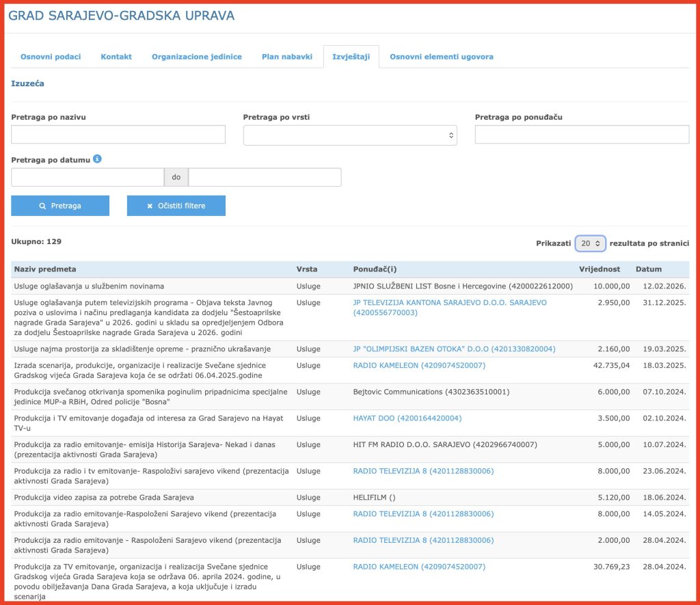Click the Vrijednost column header
Image resolution: width=700 pixels, height=605 pixels.
click(x=600, y=269)
